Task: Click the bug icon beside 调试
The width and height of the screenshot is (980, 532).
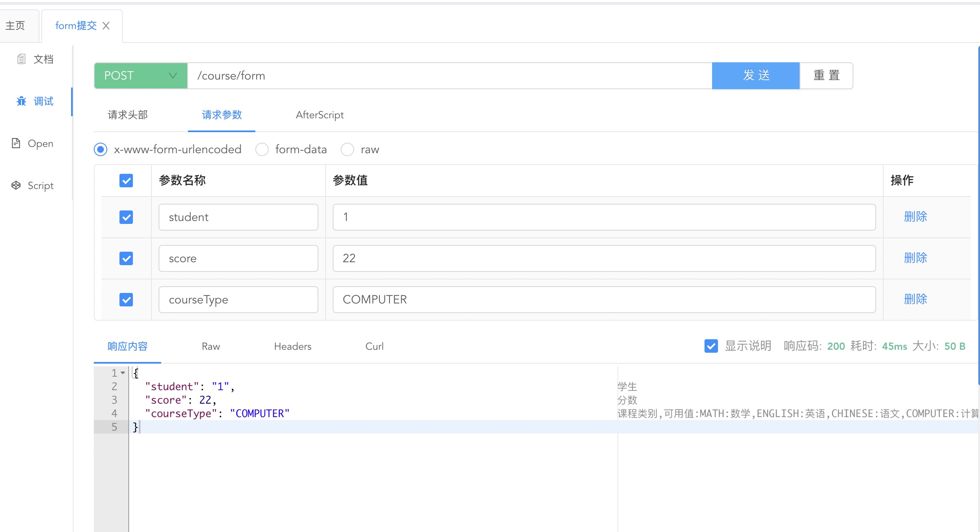Action: (21, 101)
